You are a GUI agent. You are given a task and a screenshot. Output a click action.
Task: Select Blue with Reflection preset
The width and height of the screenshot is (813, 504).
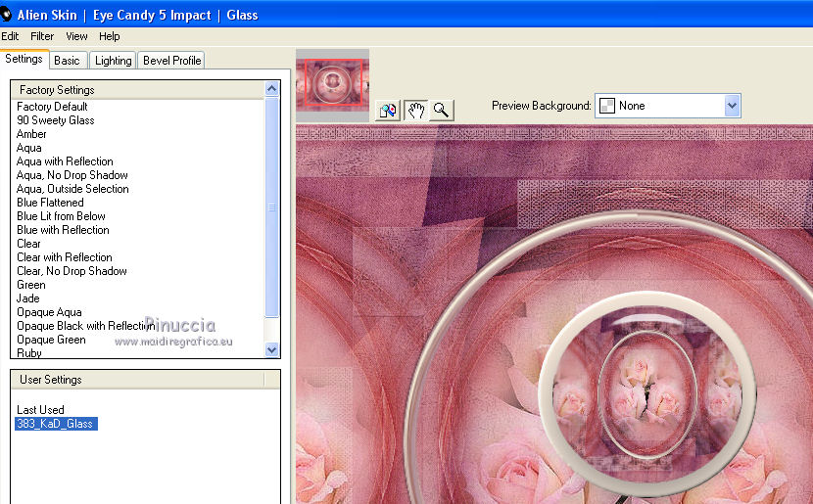63,230
